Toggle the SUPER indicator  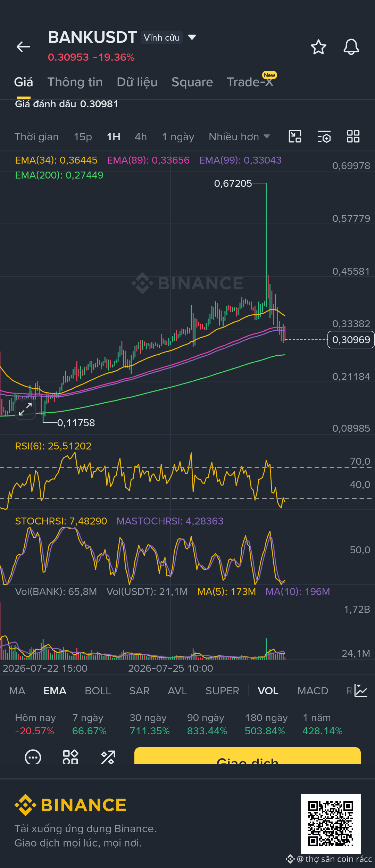pos(222,691)
